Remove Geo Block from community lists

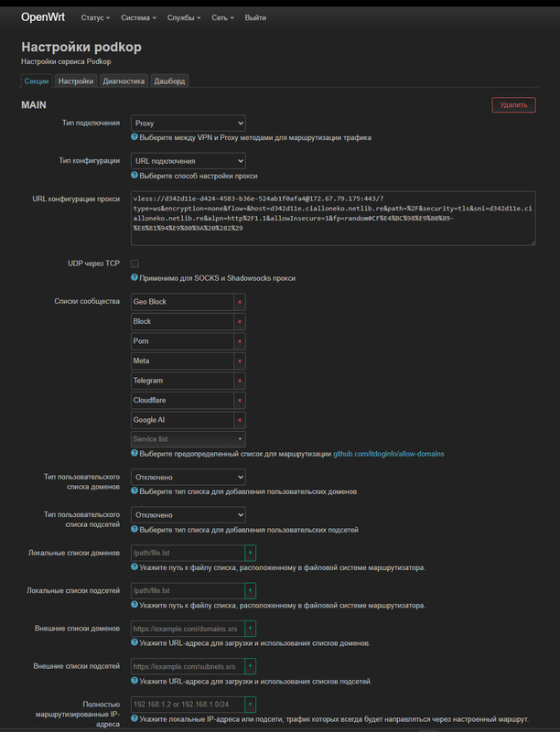[x=240, y=302]
